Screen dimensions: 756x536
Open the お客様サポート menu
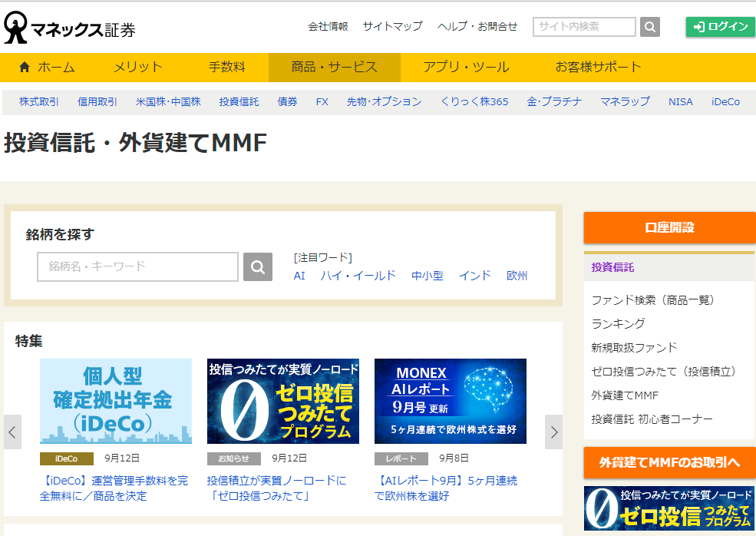pyautogui.click(x=598, y=67)
